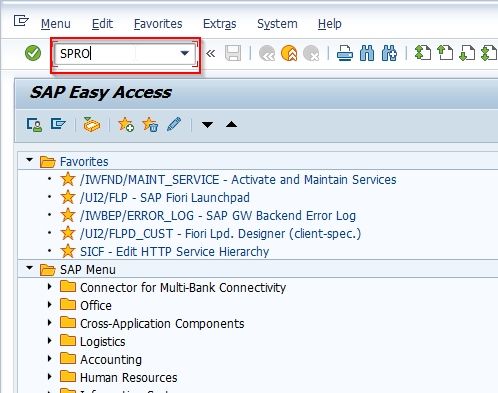Viewport: 498px width, 393px height.
Task: Go to Next Page icon
Action: coord(467,53)
